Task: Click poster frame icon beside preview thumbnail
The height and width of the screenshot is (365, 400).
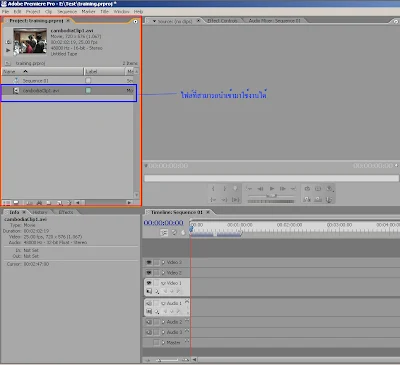Action: (8, 42)
